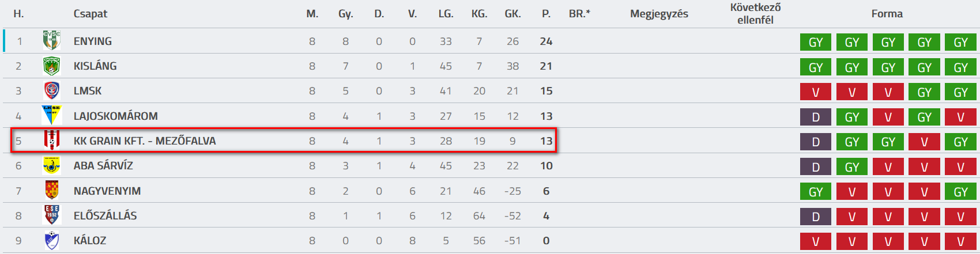The image size is (980, 254).
Task: Click the Csapat column header
Action: (x=91, y=14)
